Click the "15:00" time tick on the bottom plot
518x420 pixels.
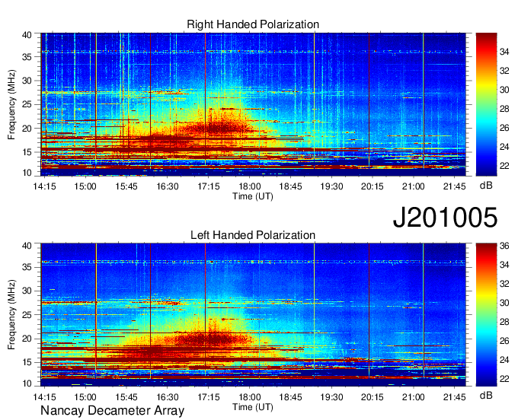pos(85,397)
